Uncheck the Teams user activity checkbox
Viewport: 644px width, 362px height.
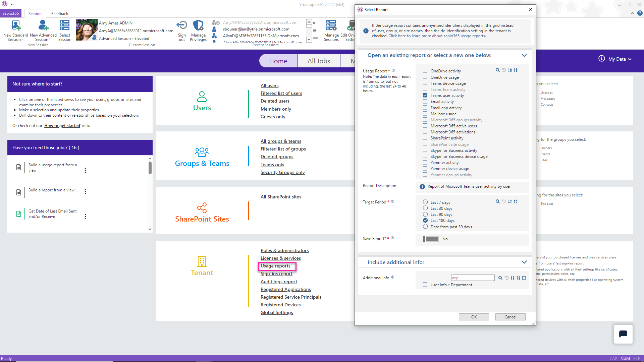425,96
